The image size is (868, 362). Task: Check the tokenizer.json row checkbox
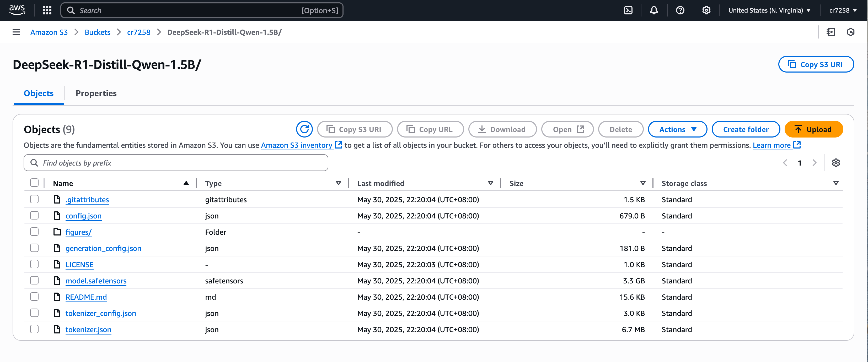tap(34, 329)
